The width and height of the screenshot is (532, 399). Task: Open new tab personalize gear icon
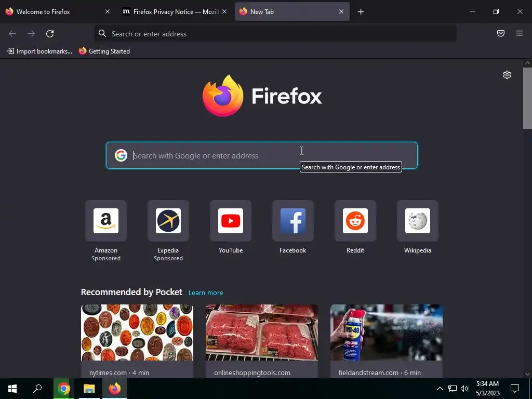point(507,75)
